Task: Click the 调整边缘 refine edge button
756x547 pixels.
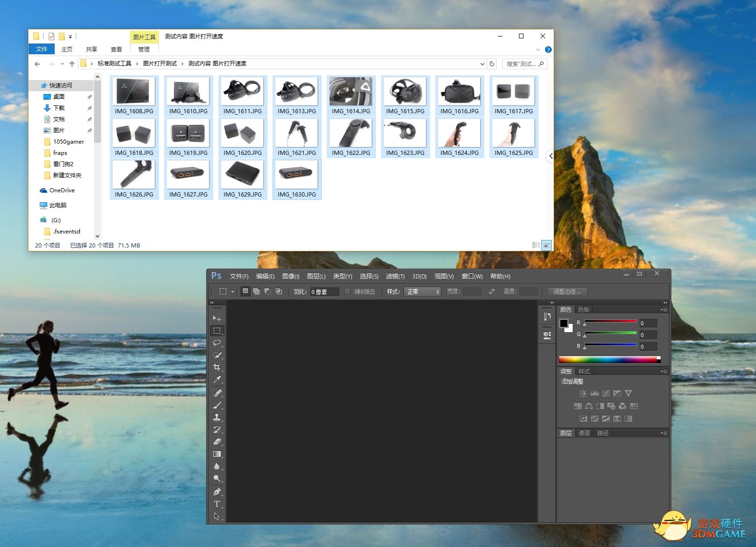Action: click(567, 292)
